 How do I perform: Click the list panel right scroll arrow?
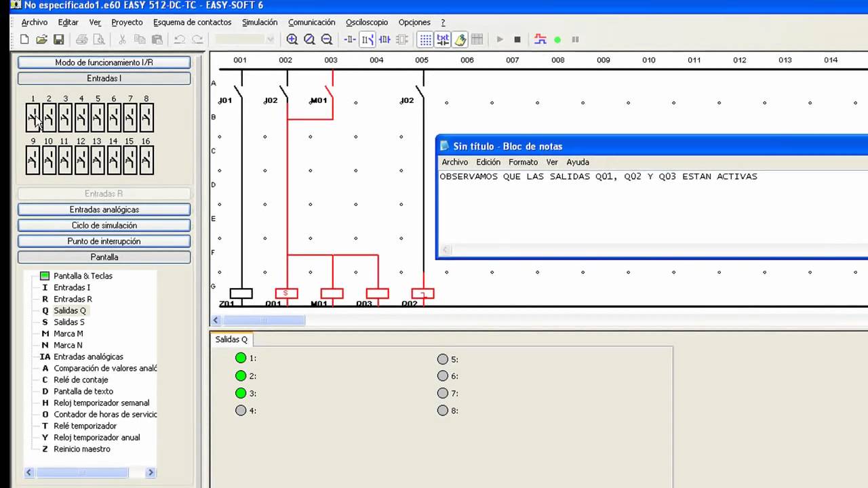coord(151,472)
